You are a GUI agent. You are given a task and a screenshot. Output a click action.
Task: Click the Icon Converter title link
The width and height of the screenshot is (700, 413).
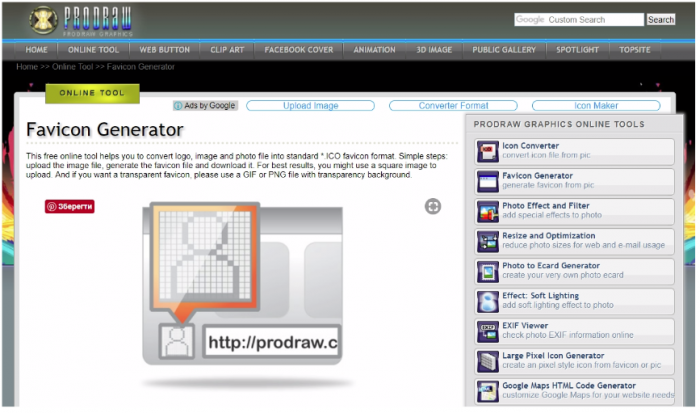(530, 146)
